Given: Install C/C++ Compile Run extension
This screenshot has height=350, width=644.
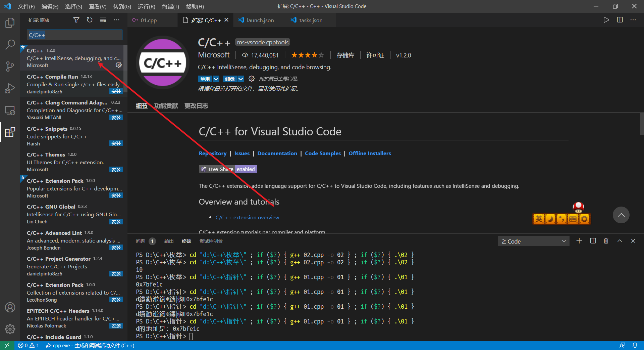Looking at the screenshot, I should click(x=116, y=91).
